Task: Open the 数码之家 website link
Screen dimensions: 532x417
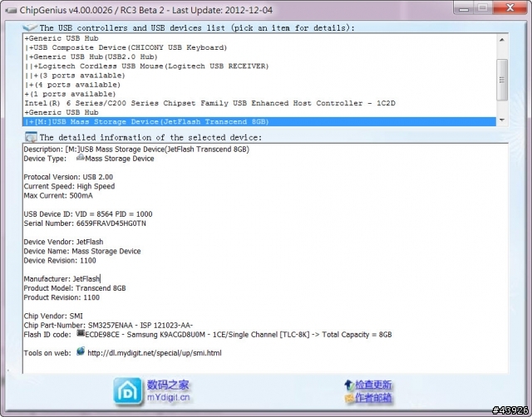Action: pos(168,385)
